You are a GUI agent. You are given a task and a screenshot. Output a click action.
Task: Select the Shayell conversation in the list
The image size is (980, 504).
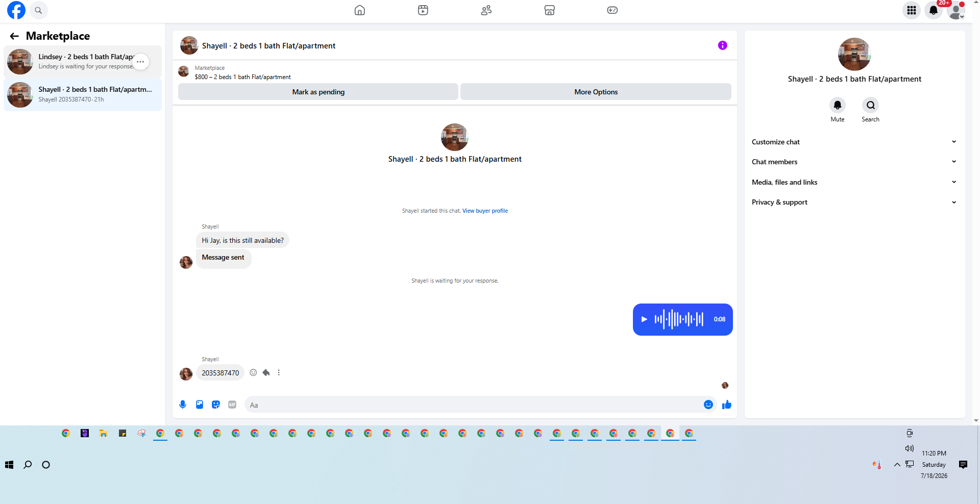[83, 94]
